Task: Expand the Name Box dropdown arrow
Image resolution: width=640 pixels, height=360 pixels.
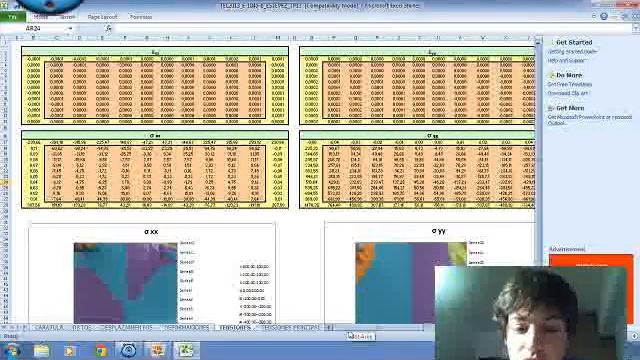Action: [70, 28]
